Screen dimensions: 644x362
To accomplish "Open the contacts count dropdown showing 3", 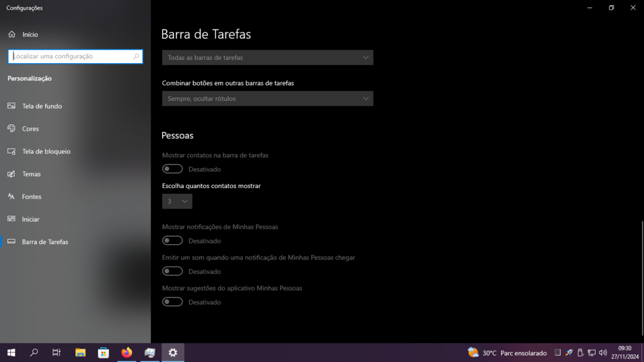I will coord(177,202).
